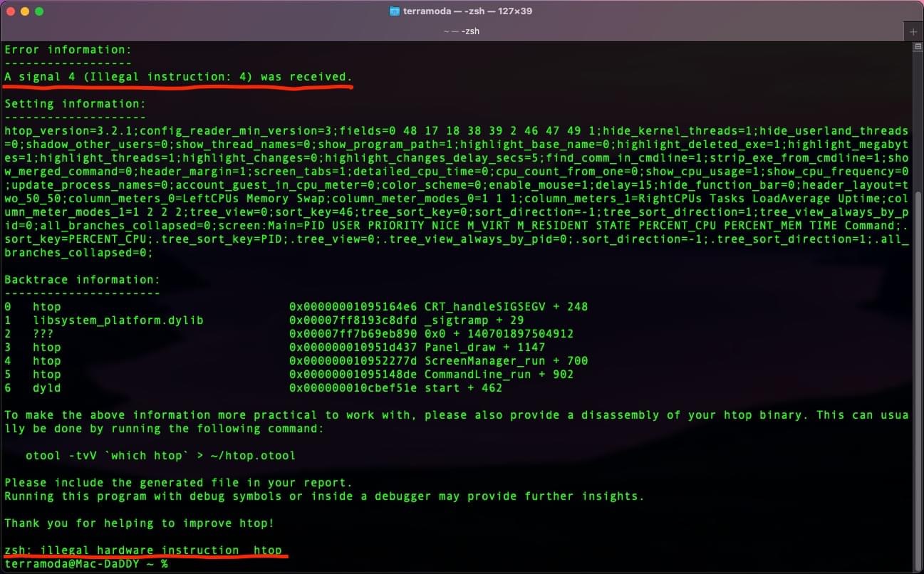
Task: Click backtrace row "Panel_draw + 1147"
Action: click(x=484, y=348)
